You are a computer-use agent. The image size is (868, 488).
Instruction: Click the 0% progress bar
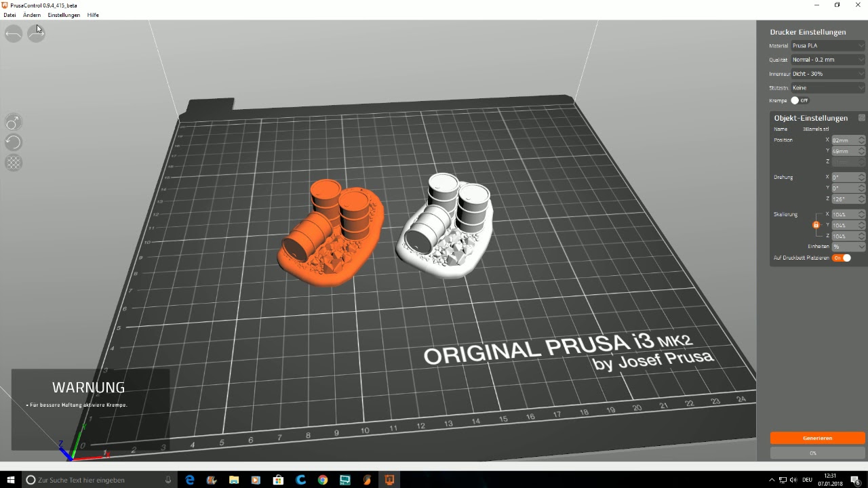[818, 453]
